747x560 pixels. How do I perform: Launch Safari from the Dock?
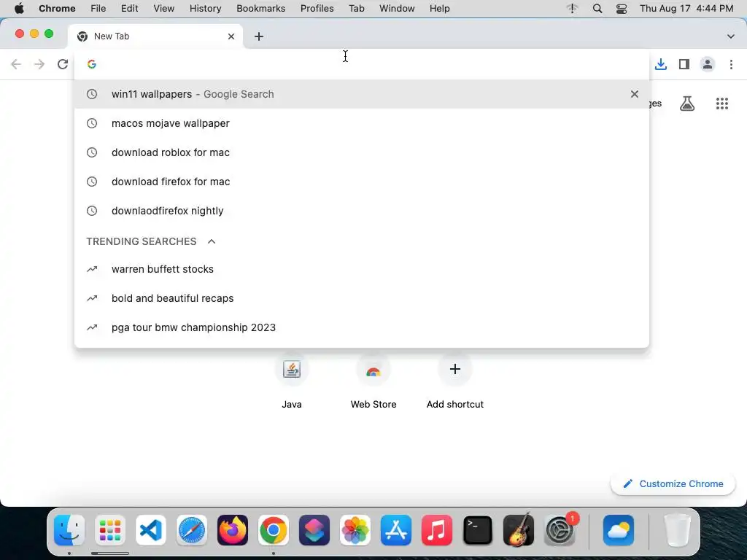pos(192,530)
